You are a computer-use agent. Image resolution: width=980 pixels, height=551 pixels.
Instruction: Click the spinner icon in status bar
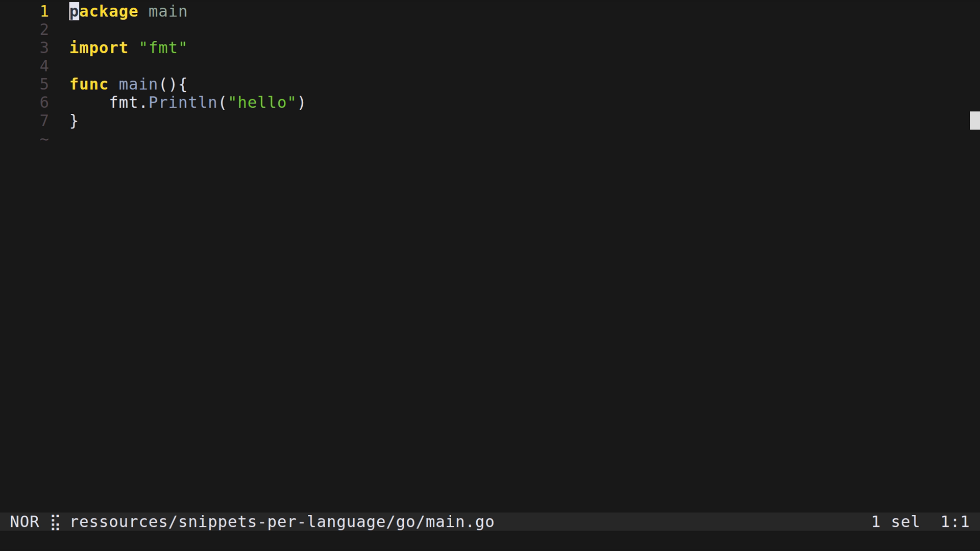[55, 522]
